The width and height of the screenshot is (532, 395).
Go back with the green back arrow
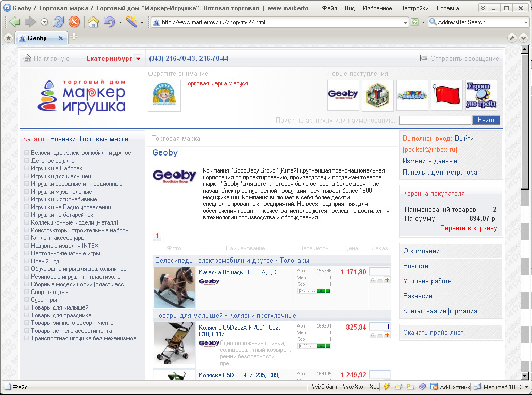point(14,22)
